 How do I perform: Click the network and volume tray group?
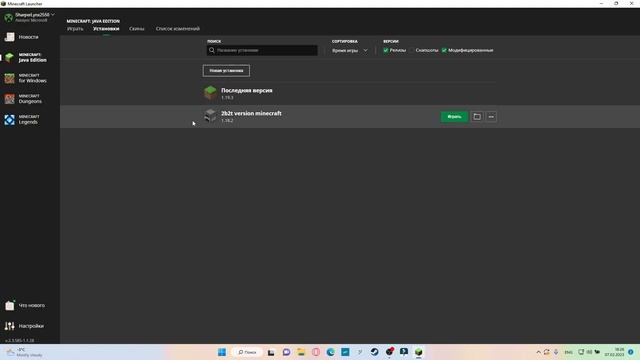(589, 352)
